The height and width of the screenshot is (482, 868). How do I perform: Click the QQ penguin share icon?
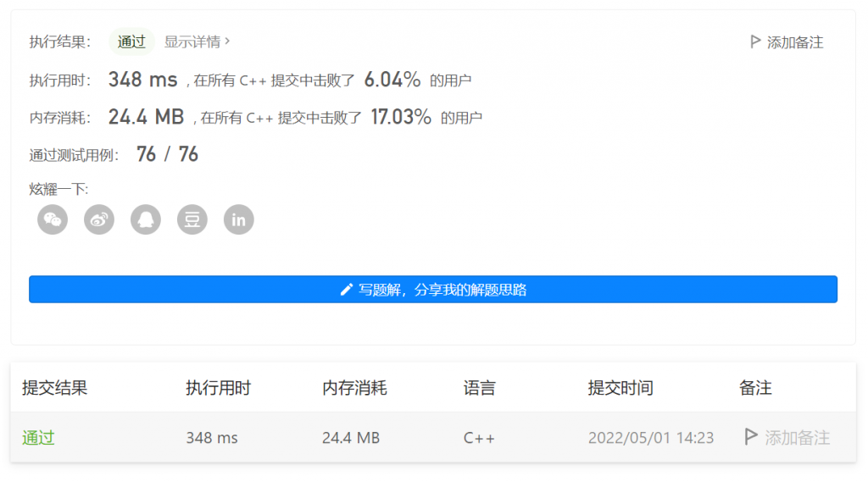pyautogui.click(x=146, y=220)
